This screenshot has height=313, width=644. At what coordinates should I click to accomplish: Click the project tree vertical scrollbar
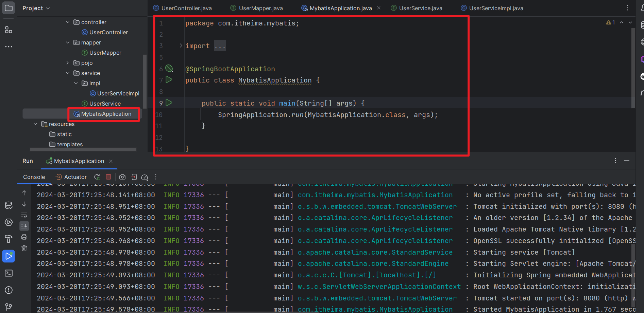(145, 81)
